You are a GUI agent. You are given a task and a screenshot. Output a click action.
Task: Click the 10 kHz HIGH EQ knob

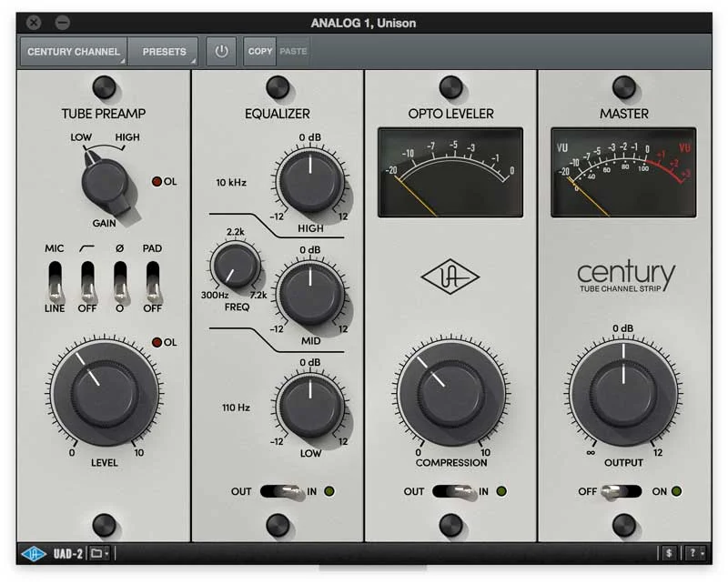click(x=310, y=181)
